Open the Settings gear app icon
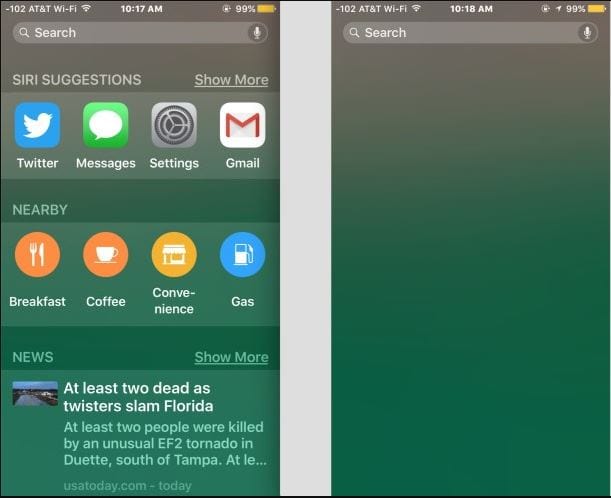The height and width of the screenshot is (498, 611). pyautogui.click(x=174, y=125)
